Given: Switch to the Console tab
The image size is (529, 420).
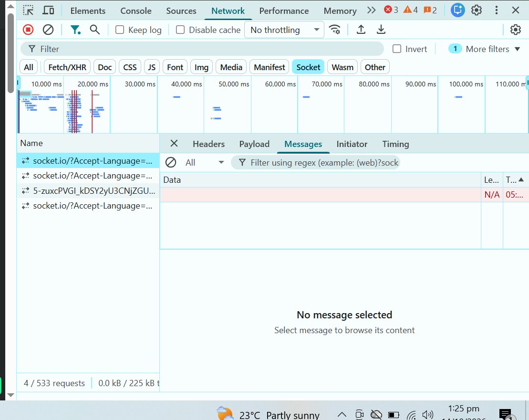Looking at the screenshot, I should (136, 11).
